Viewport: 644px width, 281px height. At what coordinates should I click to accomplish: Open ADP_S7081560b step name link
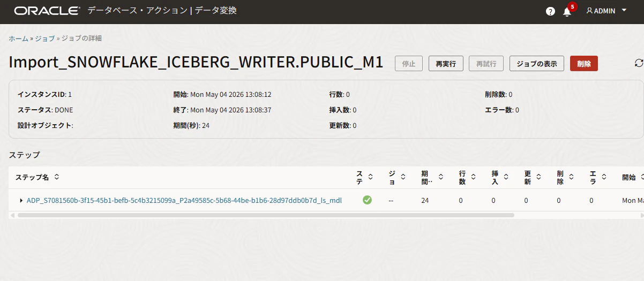click(184, 200)
